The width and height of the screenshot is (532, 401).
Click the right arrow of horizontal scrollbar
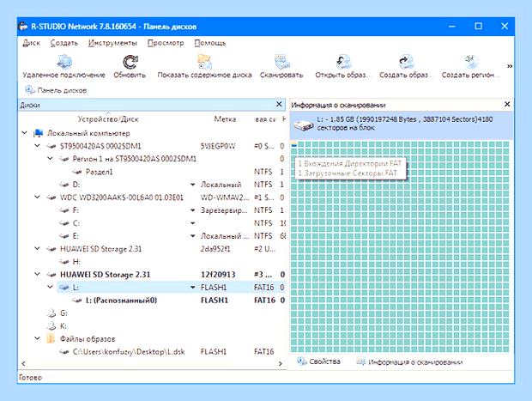tap(281, 363)
